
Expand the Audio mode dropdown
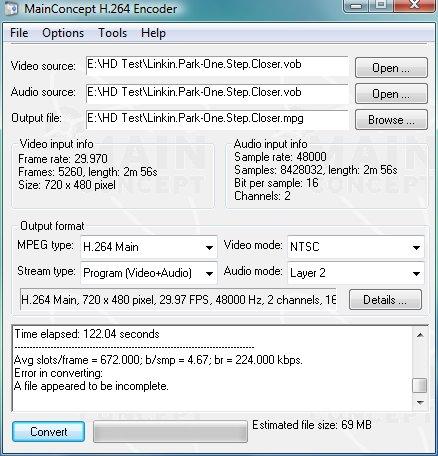point(416,274)
